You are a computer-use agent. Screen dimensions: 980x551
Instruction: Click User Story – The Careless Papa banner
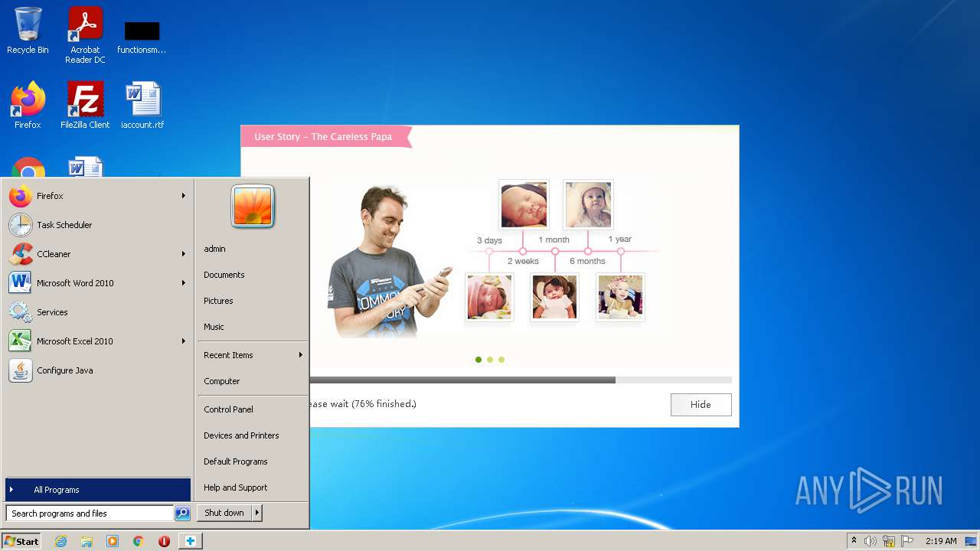click(x=326, y=137)
